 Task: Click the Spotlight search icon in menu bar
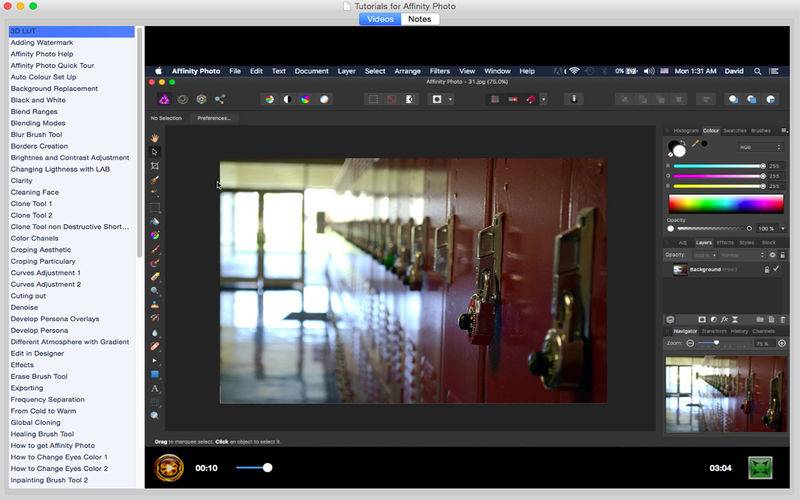coord(758,71)
